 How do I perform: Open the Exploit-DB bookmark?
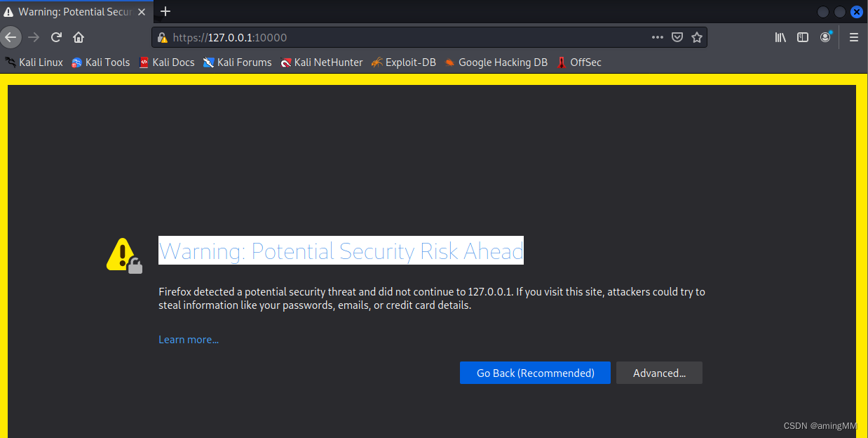click(404, 62)
